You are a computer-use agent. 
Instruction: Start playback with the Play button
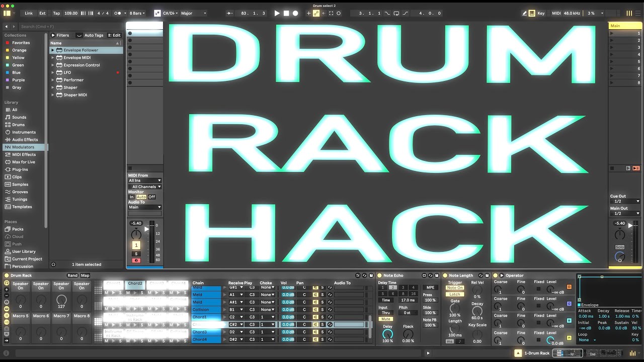pyautogui.click(x=277, y=14)
